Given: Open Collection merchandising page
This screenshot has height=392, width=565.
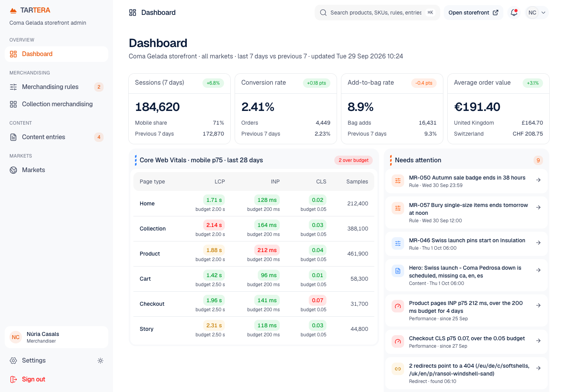Looking at the screenshot, I should [56, 104].
